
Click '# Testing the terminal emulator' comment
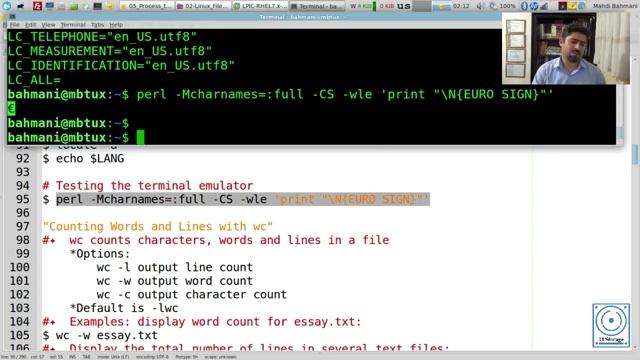148,186
